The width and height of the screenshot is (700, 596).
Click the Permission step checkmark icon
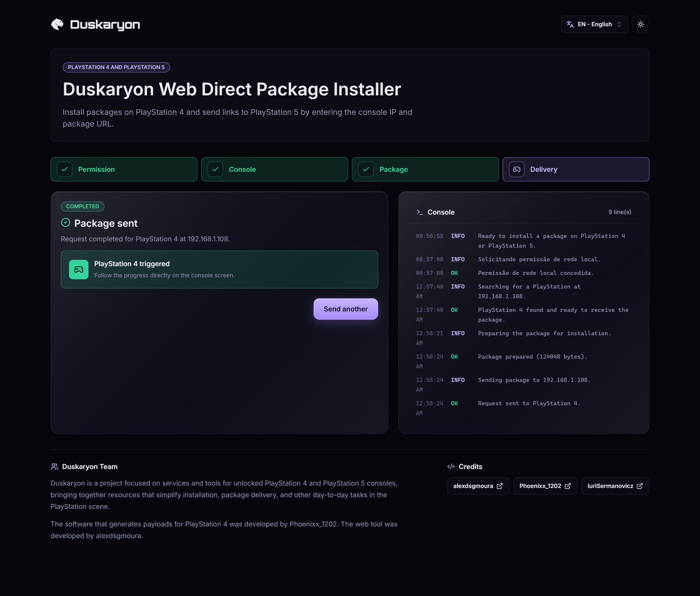[x=65, y=169]
